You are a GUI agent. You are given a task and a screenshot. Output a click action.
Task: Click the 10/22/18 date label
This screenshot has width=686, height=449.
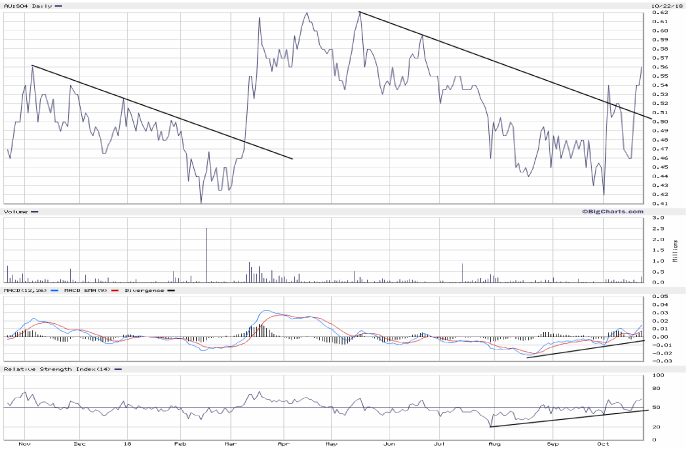pos(666,6)
